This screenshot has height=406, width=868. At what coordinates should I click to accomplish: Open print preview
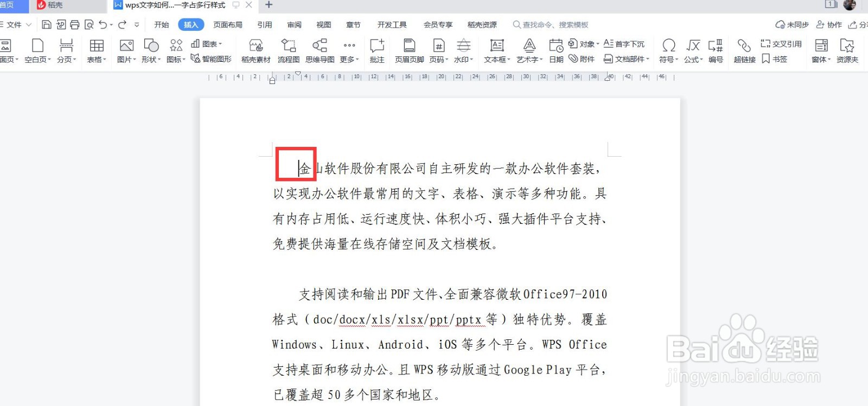[x=89, y=24]
